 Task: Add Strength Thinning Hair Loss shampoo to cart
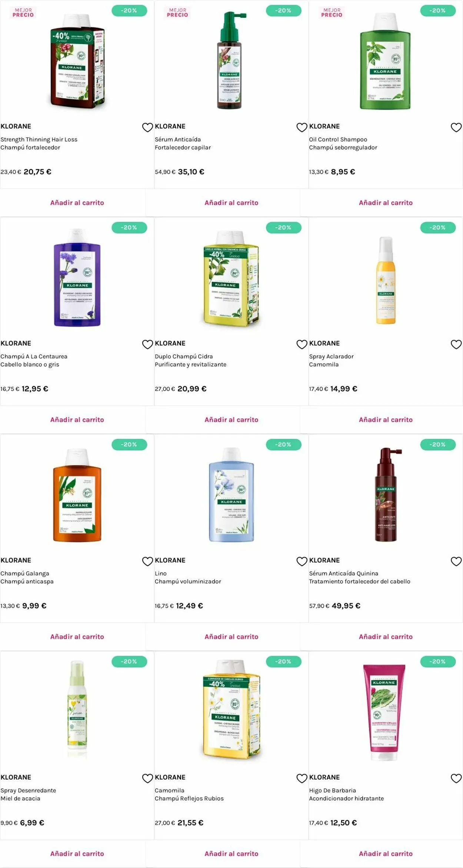point(77,203)
